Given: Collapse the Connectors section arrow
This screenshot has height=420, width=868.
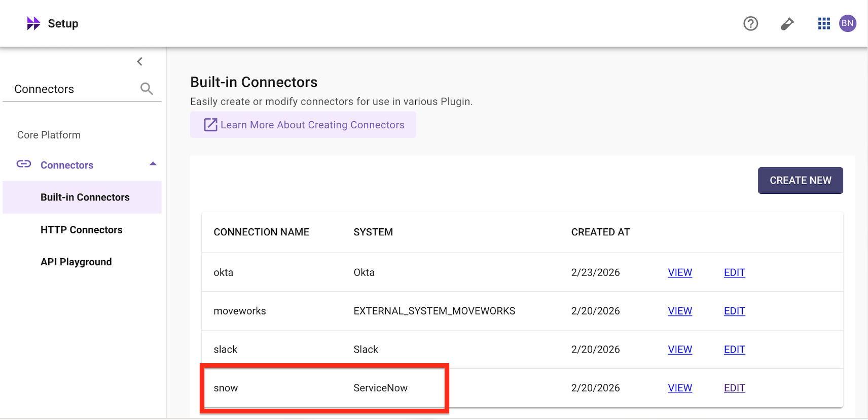Looking at the screenshot, I should tap(153, 164).
